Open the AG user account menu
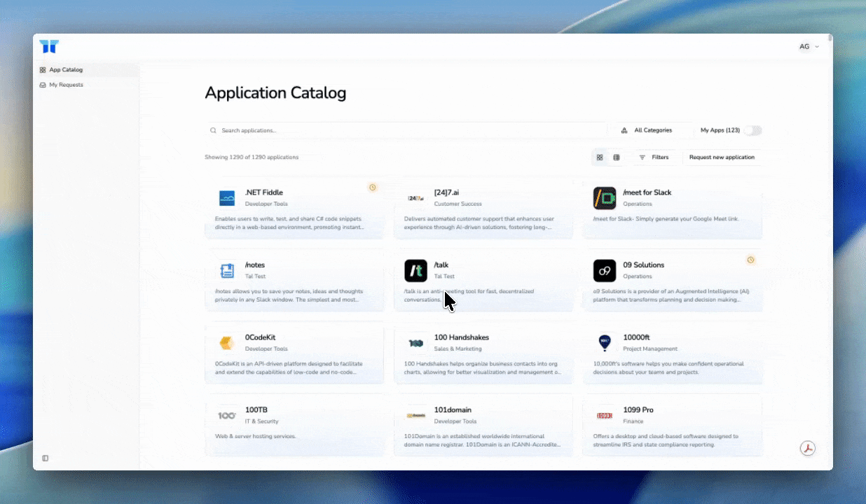This screenshot has height=504, width=866. [809, 47]
